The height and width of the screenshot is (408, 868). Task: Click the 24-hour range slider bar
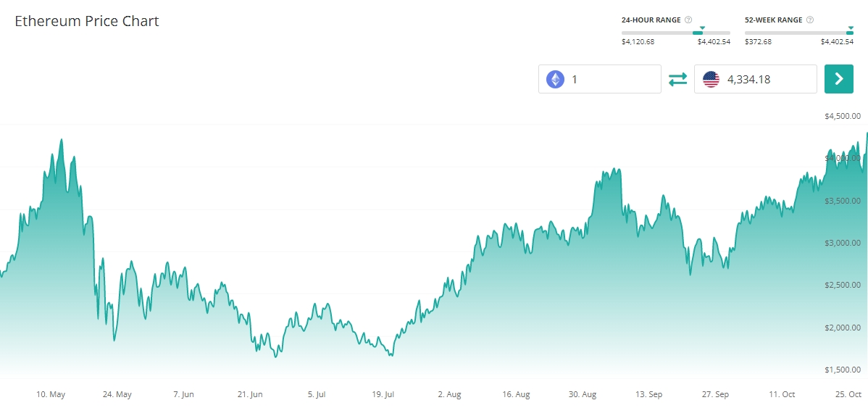(x=675, y=33)
